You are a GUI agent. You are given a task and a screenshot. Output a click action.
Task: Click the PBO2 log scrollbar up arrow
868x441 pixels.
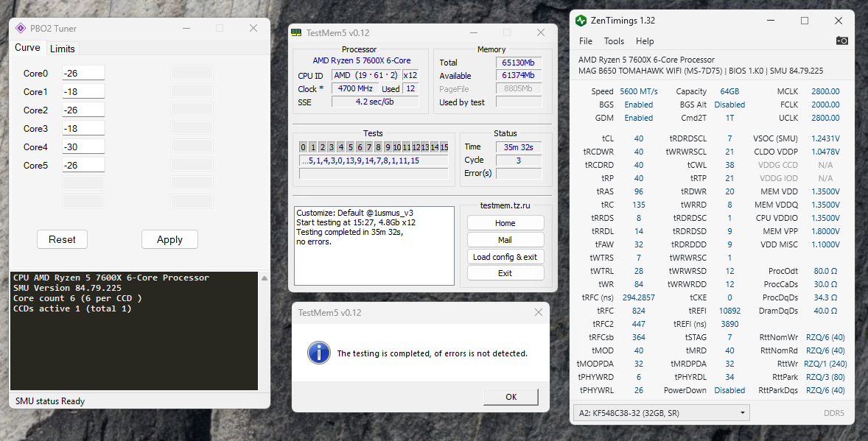(264, 278)
